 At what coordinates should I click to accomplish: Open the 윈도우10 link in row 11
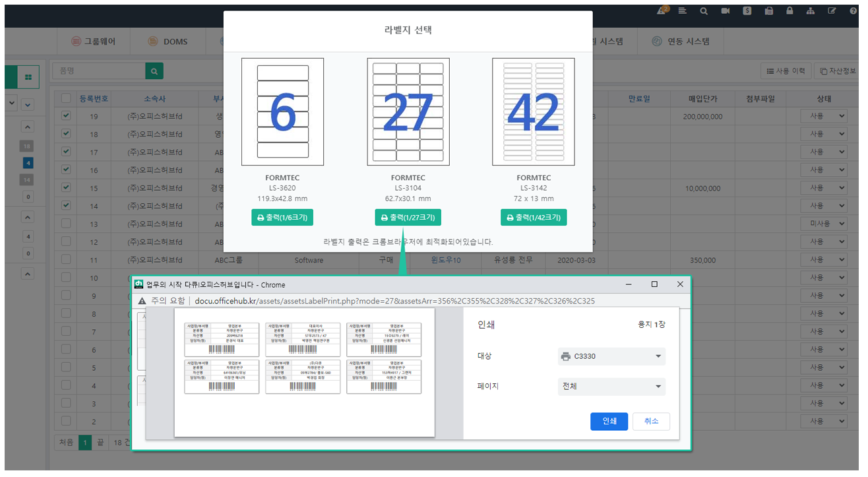pyautogui.click(x=446, y=260)
